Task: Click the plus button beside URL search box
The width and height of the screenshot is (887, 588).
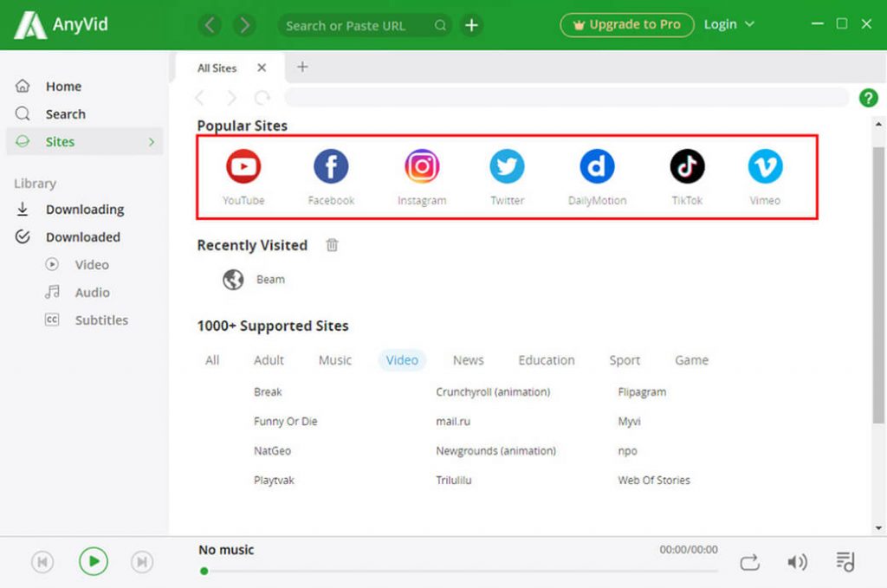Action: point(471,25)
